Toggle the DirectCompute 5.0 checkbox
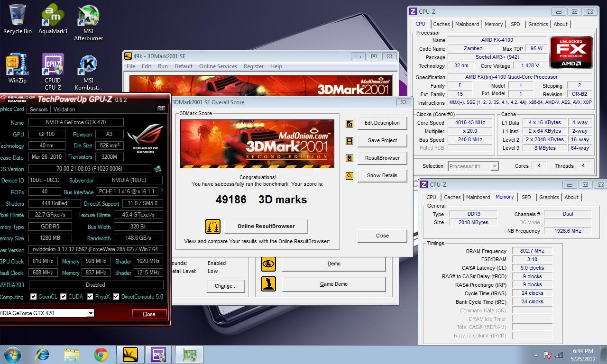This screenshot has width=607, height=364. (116, 297)
